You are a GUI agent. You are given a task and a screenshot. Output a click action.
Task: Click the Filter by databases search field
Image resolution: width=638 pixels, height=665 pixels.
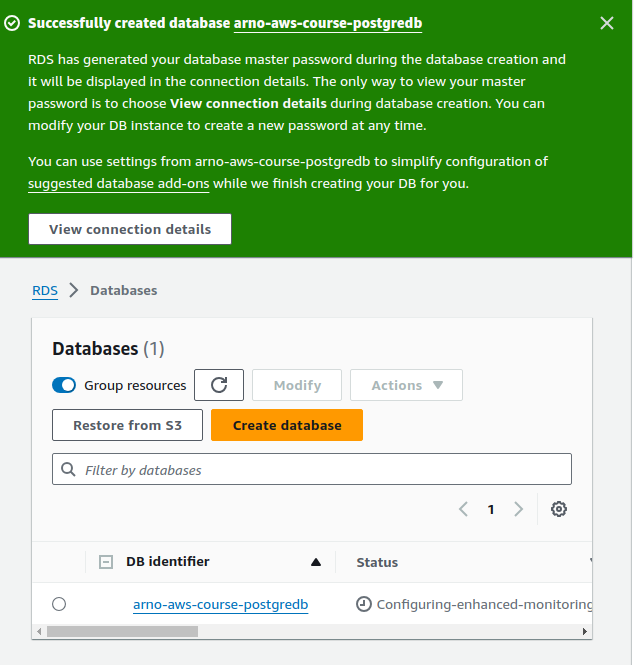coord(320,469)
